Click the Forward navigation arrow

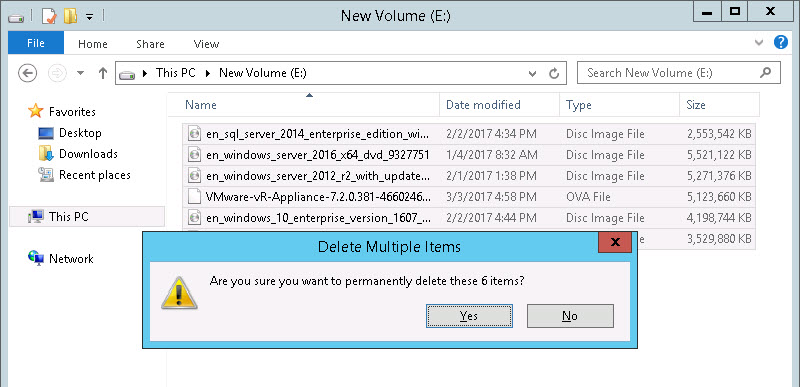click(57, 73)
